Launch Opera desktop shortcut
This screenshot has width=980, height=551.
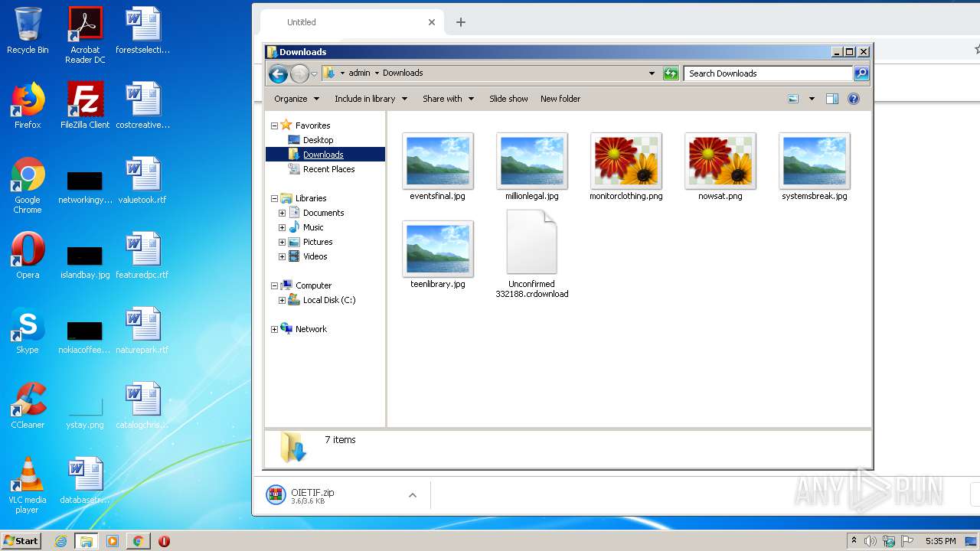coord(28,256)
